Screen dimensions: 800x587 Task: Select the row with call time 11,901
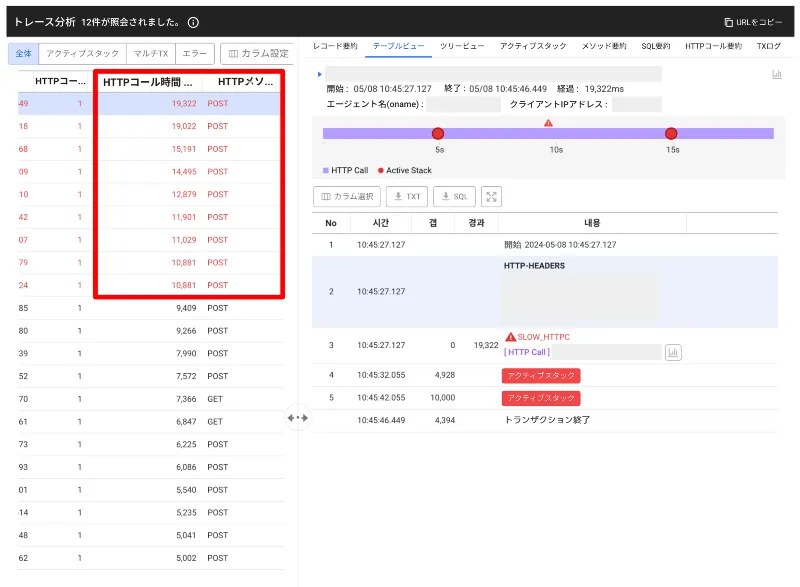click(x=151, y=217)
